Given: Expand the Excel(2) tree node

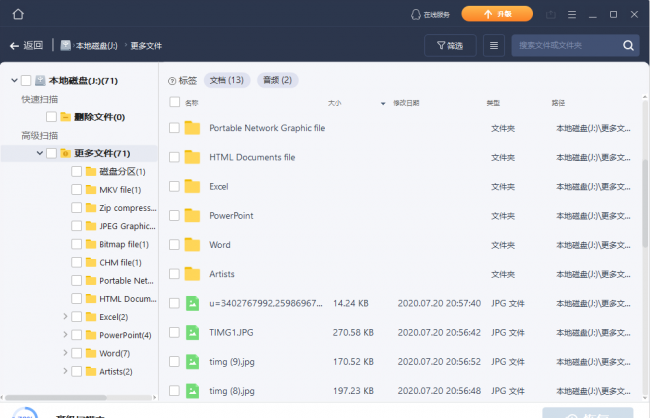Looking at the screenshot, I should tap(65, 317).
